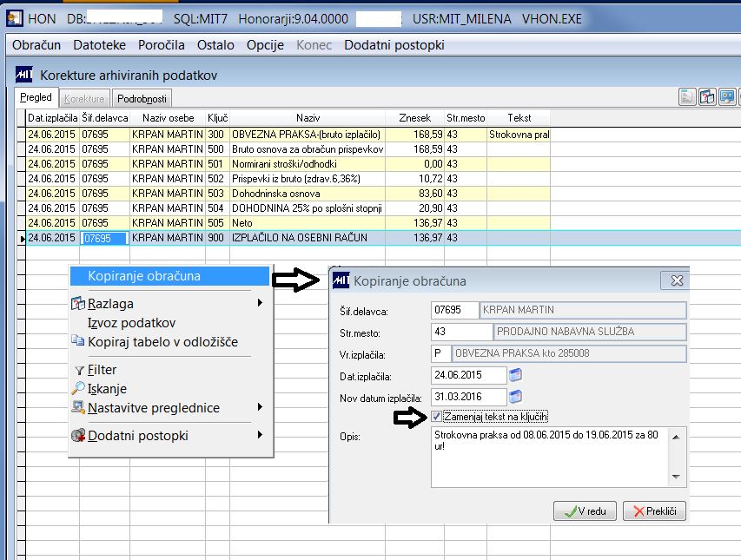Click the Šif.delavca field with 07695
The height and width of the screenshot is (560, 741).
click(x=454, y=310)
